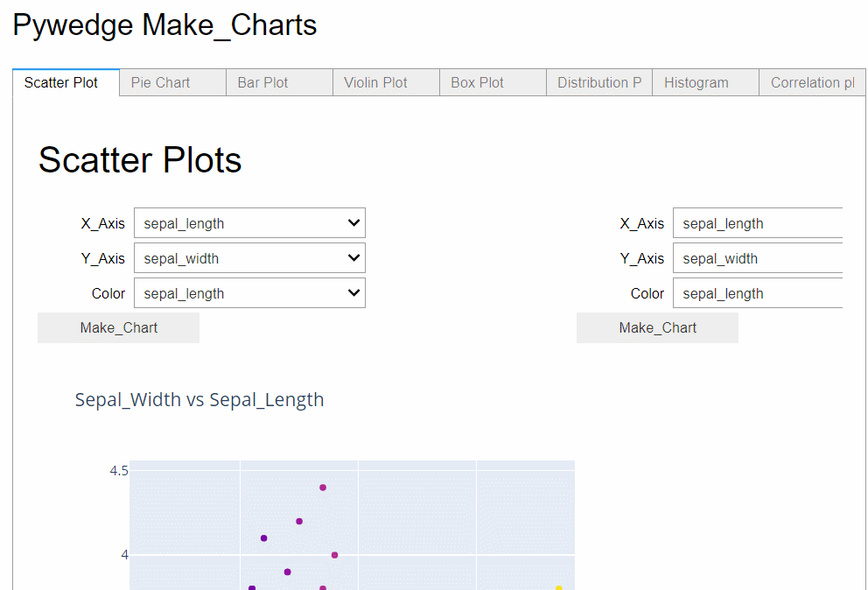The height and width of the screenshot is (590, 868).
Task: Open the Correlation plot tab
Action: tap(811, 83)
